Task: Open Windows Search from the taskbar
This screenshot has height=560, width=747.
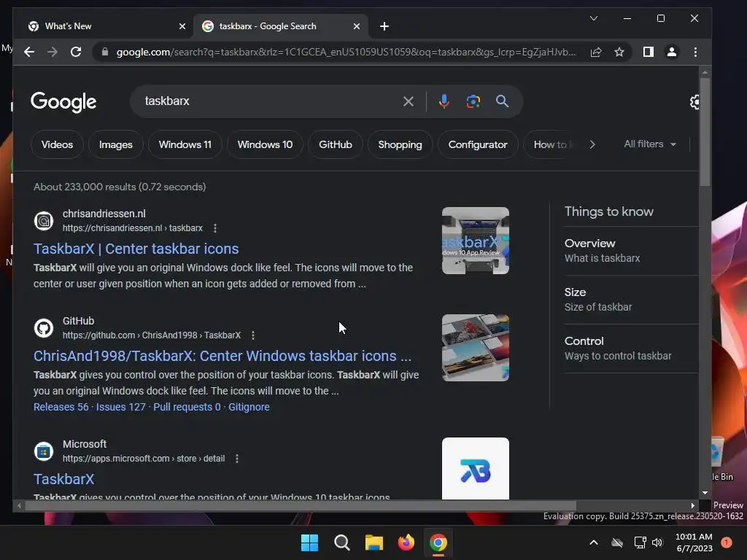Action: pyautogui.click(x=341, y=542)
